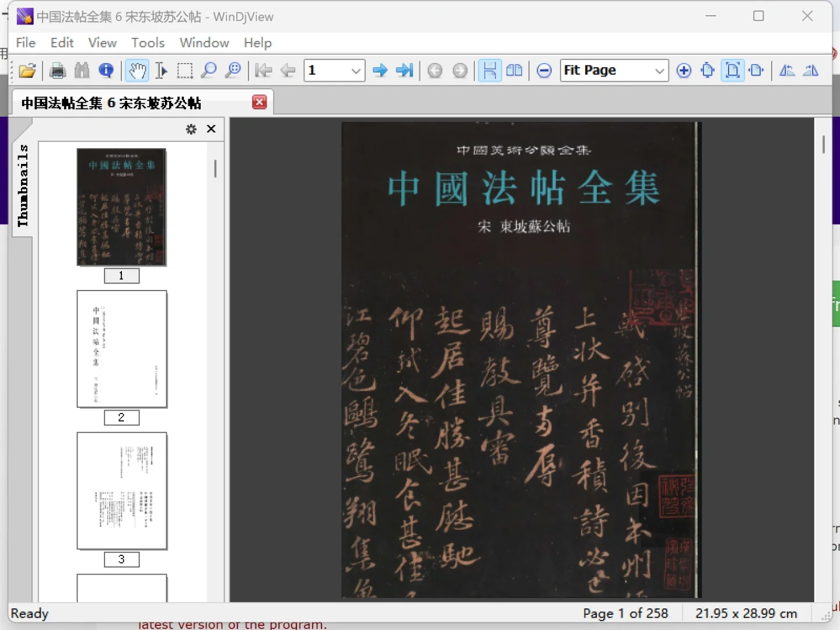
Task: Go to the first page
Action: pos(264,71)
